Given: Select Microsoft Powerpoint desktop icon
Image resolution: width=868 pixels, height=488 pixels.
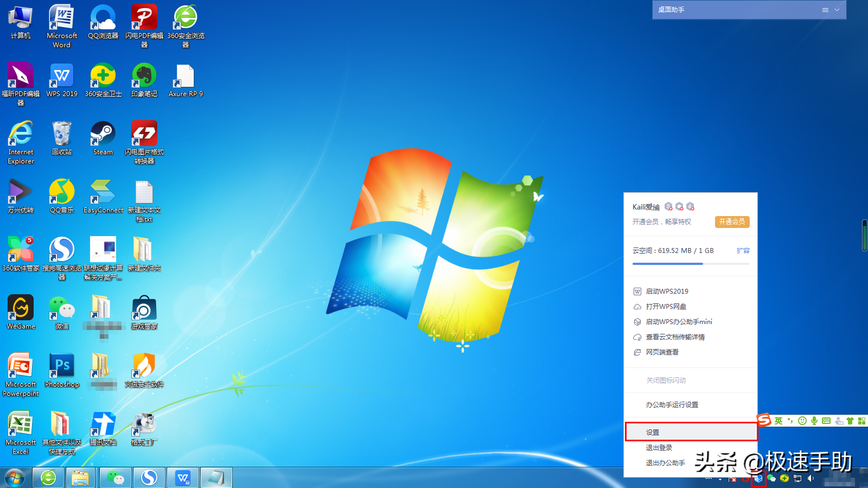Looking at the screenshot, I should click(21, 375).
